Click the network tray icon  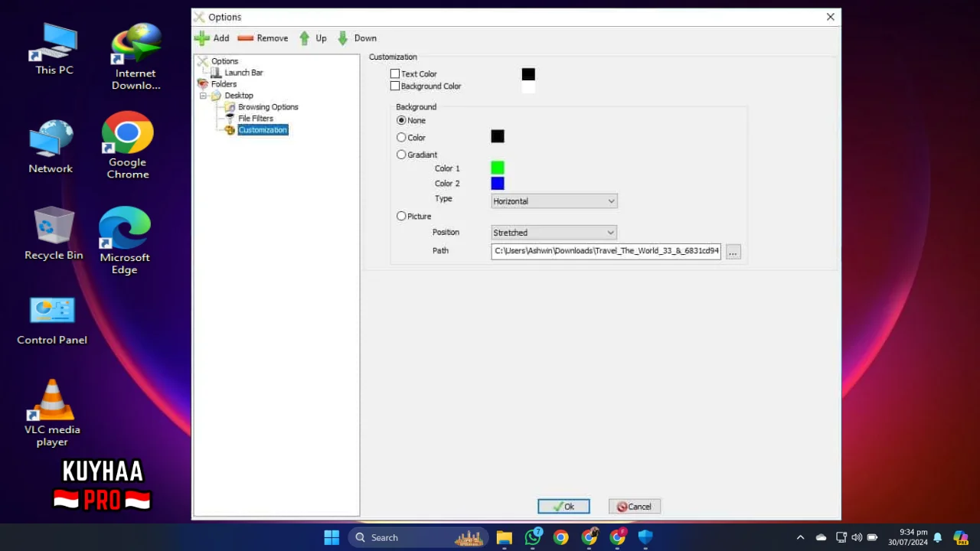(841, 537)
